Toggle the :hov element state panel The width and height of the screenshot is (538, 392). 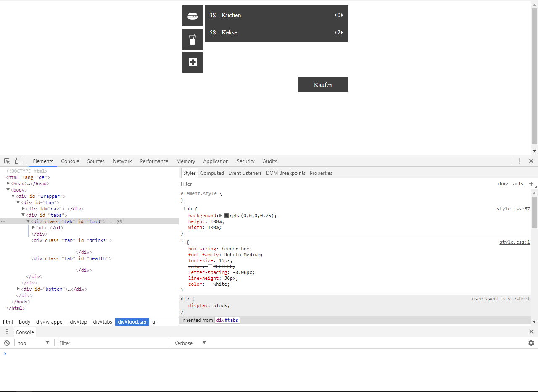click(x=502, y=184)
